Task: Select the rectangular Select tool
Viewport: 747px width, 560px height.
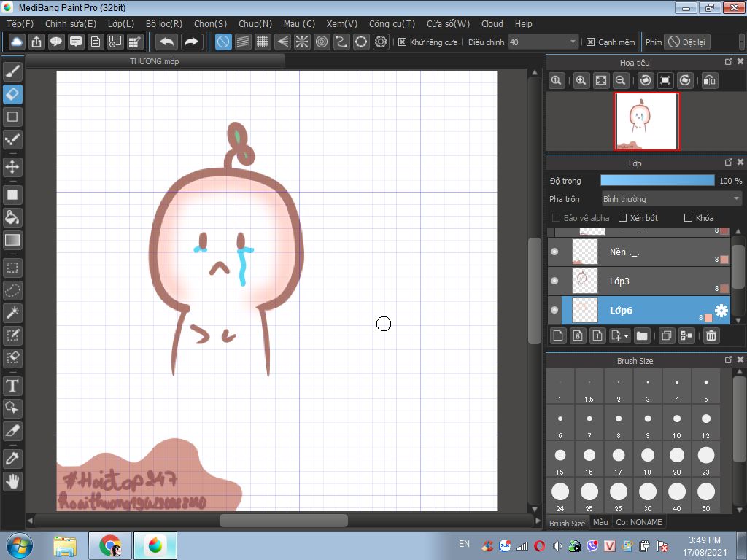Action: click(12, 268)
